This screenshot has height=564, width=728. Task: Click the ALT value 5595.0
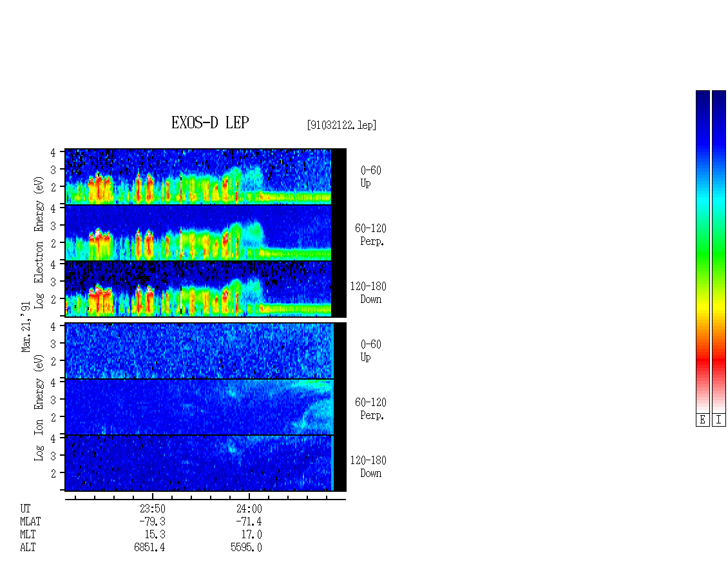[246, 548]
